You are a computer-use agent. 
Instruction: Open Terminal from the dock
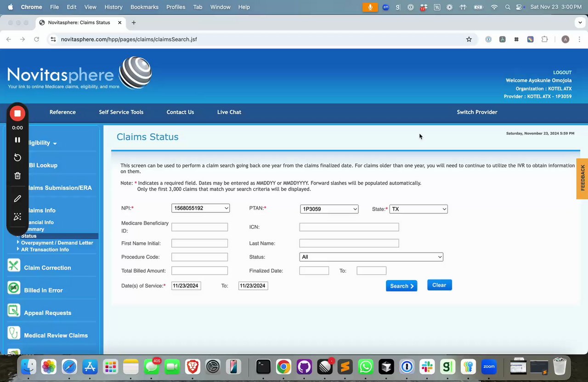(x=263, y=366)
